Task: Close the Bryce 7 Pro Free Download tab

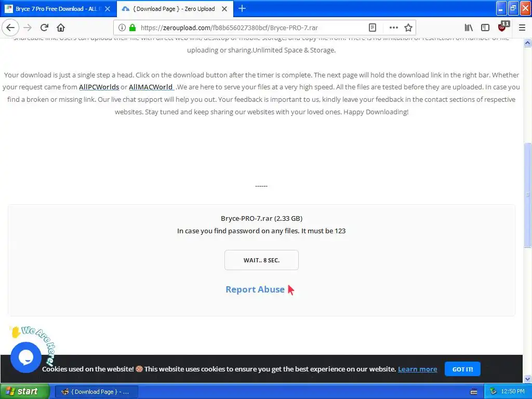Action: (108, 9)
